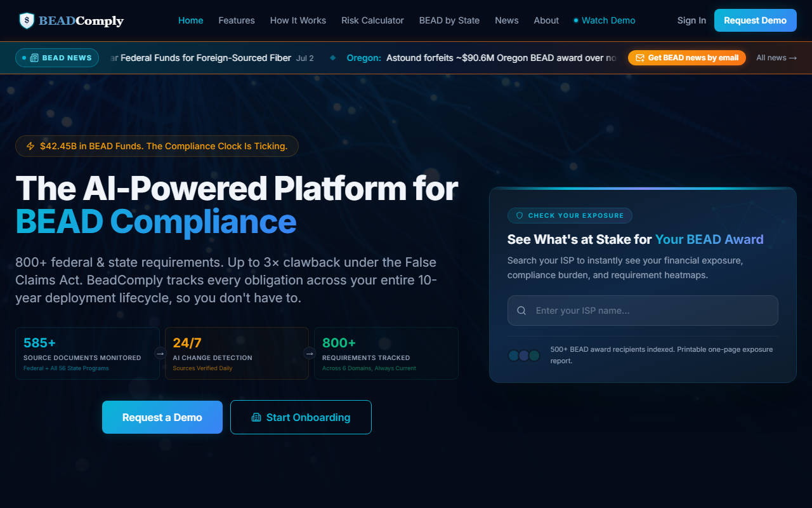Click the magnifier icon in ISP search field
Image resolution: width=812 pixels, height=508 pixels.
521,311
